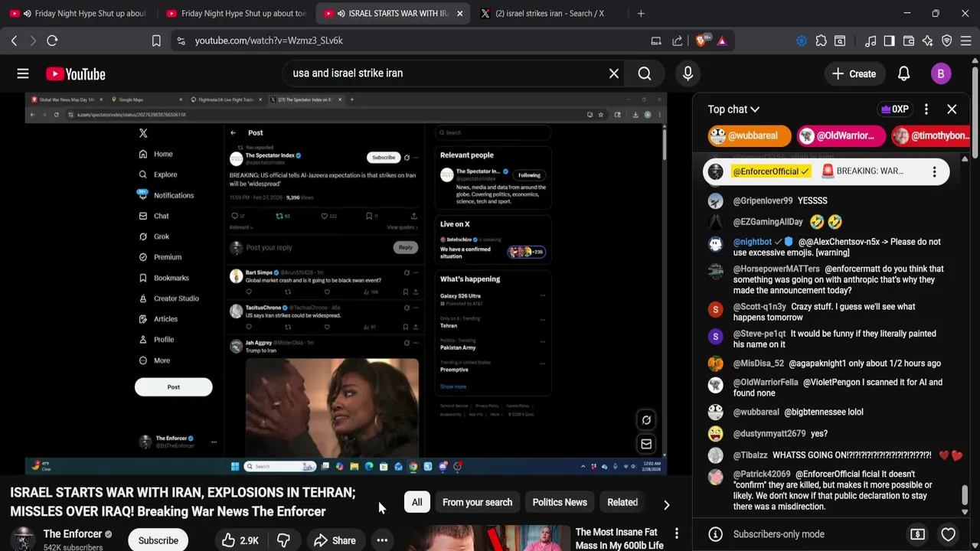This screenshot has height=551, width=980.
Task: Toggle the browser sidebar panel
Action: tap(889, 41)
